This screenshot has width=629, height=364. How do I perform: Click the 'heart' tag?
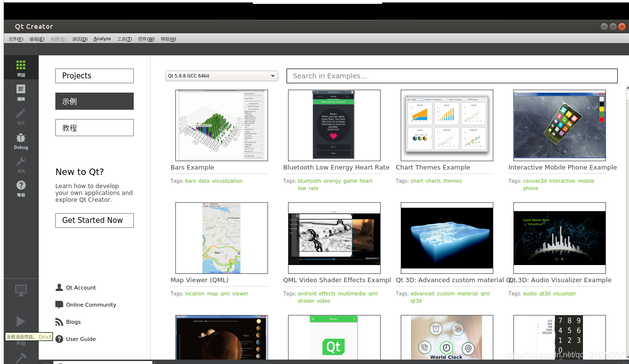pos(366,181)
